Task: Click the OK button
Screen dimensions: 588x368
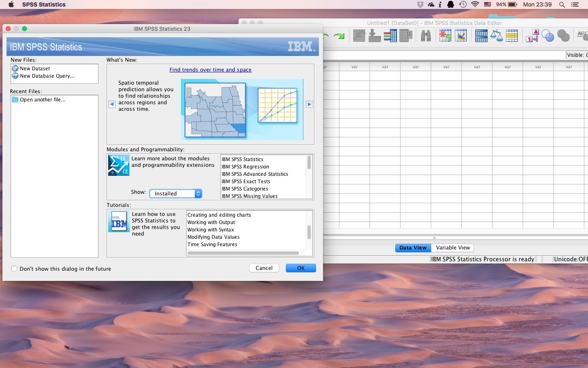Action: [301, 268]
